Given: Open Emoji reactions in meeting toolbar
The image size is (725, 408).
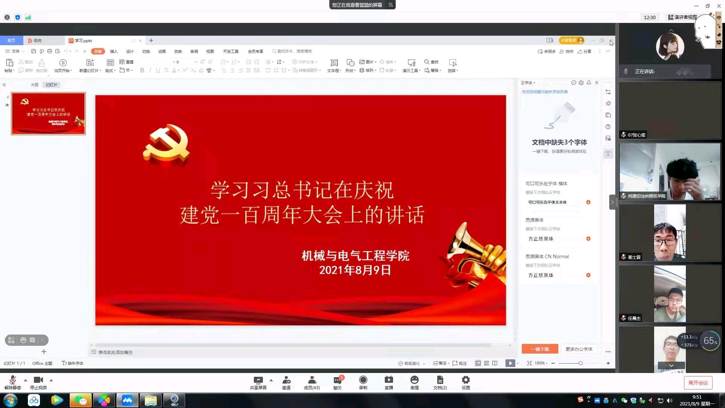Looking at the screenshot, I should click(414, 382).
